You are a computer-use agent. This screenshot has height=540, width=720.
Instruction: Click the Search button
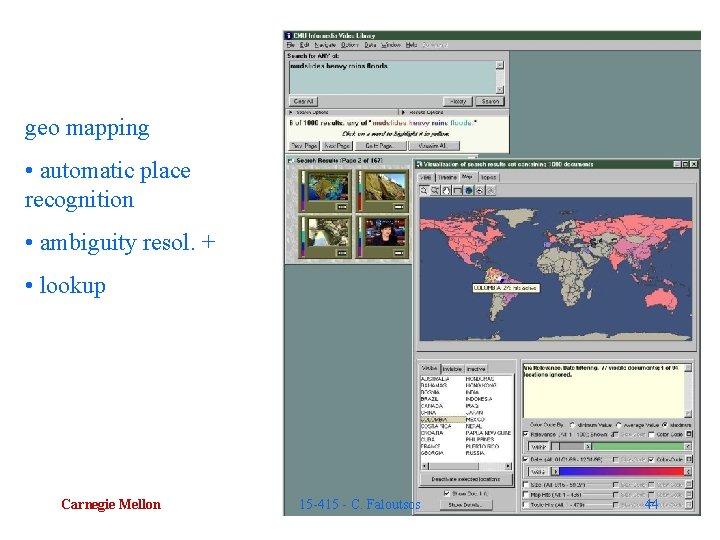click(490, 101)
